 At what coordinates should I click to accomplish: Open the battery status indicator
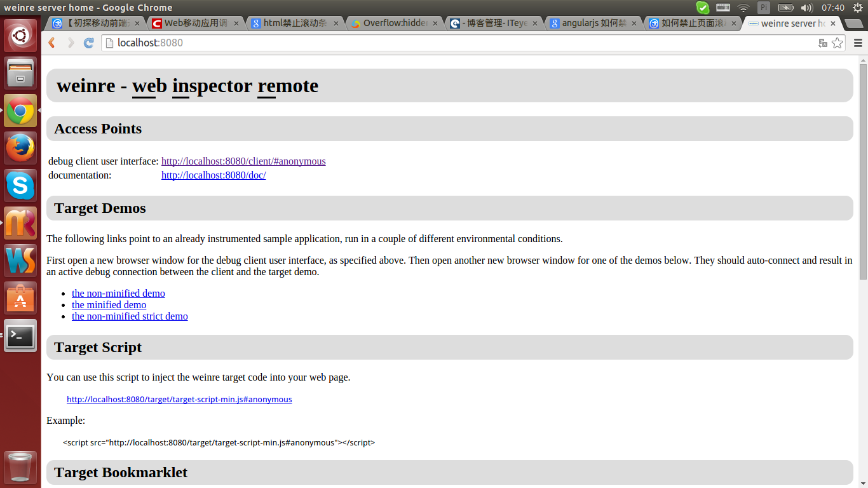point(785,8)
